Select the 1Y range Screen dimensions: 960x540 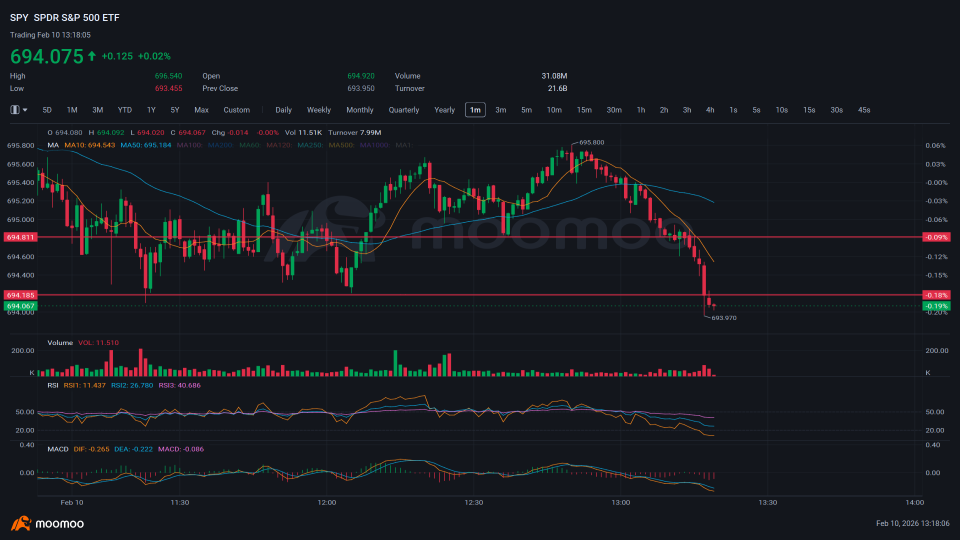151,110
